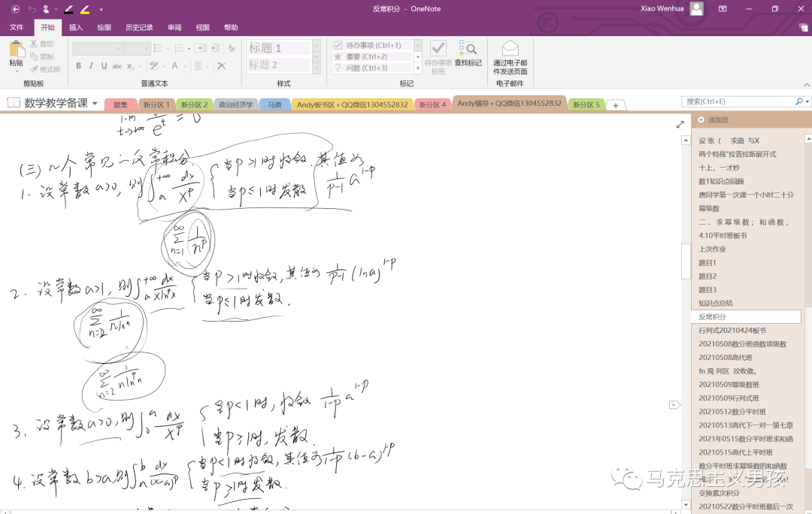Screen dimensions: 812x514
Task: Click the To Do Tag checkmark icon
Action: pos(438,49)
